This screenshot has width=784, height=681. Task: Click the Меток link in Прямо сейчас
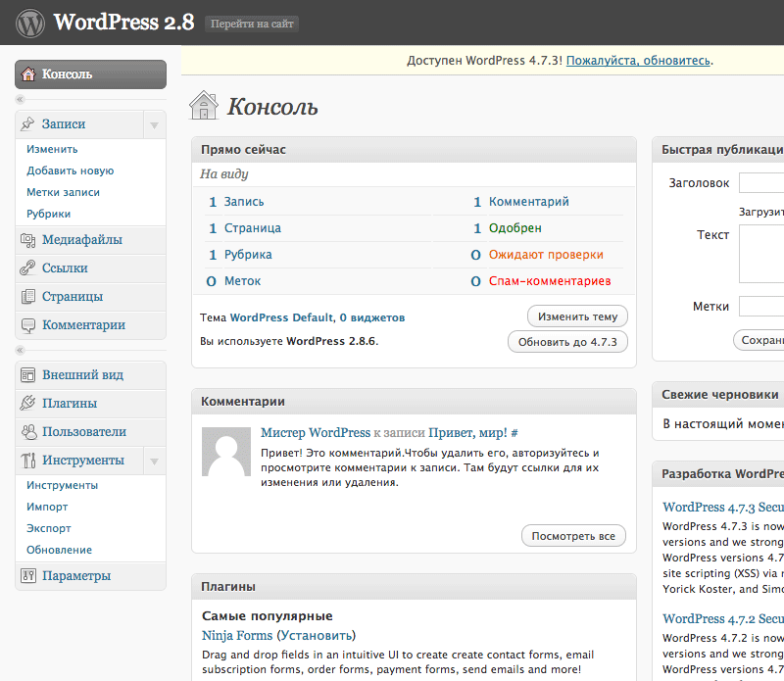(x=242, y=281)
